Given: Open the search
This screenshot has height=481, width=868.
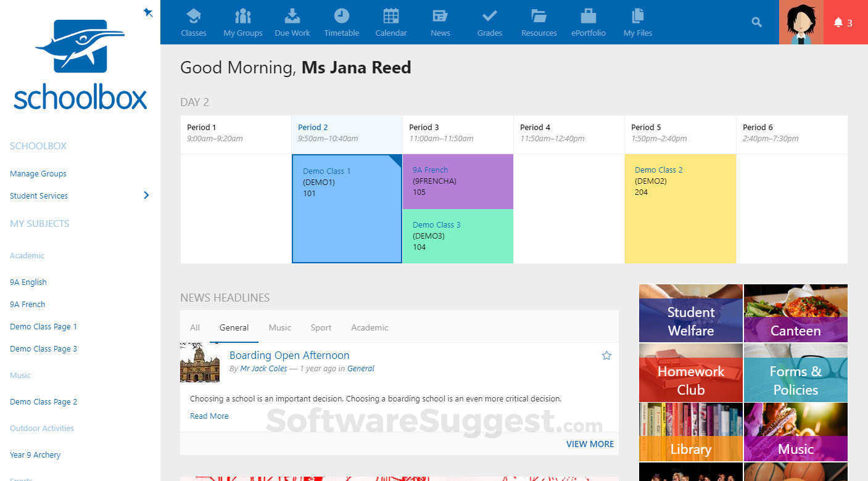Looking at the screenshot, I should pos(756,22).
